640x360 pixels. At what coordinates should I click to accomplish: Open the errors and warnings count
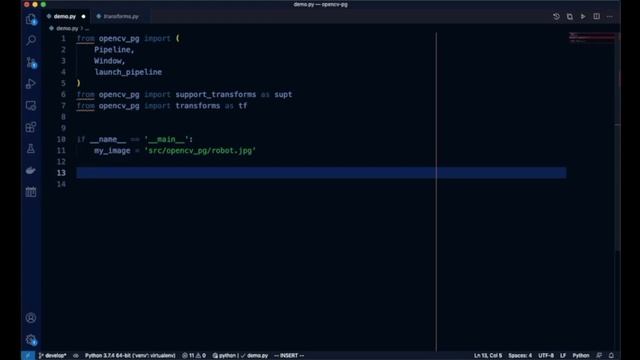[194, 356]
